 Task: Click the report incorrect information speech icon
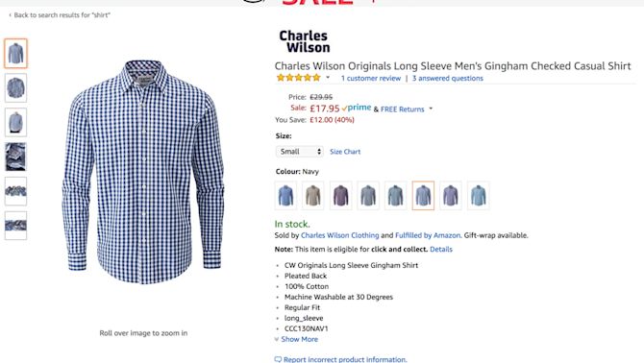tap(278, 360)
